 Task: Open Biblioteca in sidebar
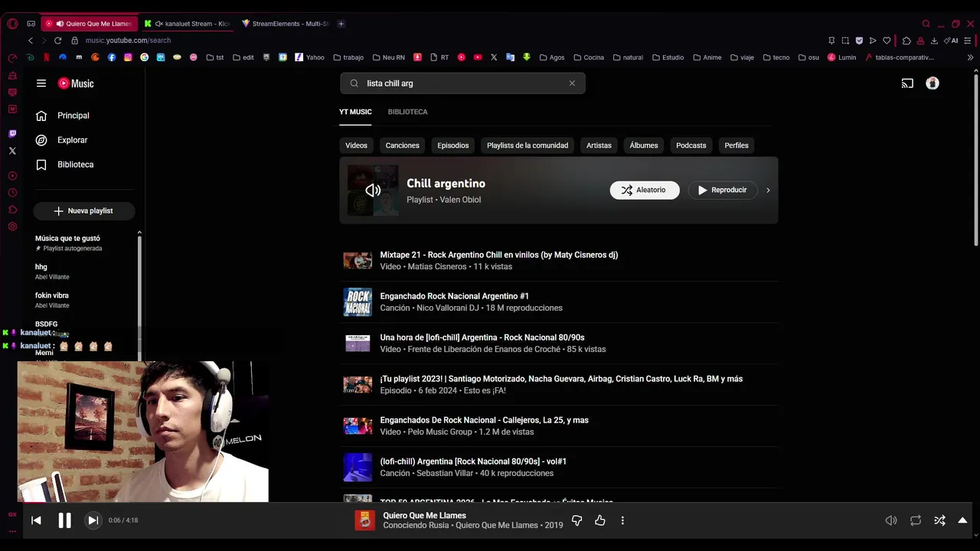point(75,165)
